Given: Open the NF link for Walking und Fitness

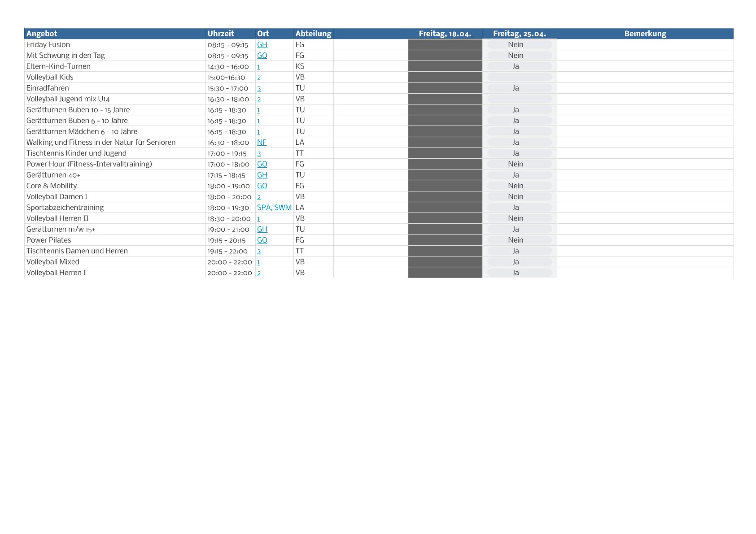Looking at the screenshot, I should pos(262,143).
